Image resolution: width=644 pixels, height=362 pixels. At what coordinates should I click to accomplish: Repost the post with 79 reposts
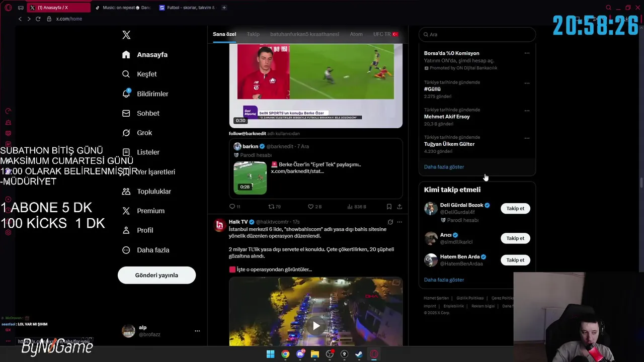pos(274,207)
